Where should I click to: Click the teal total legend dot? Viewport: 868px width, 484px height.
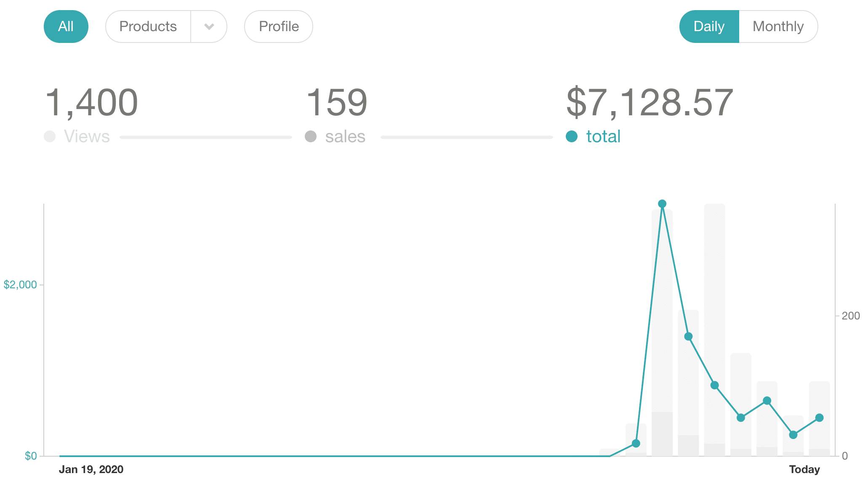pyautogui.click(x=572, y=137)
